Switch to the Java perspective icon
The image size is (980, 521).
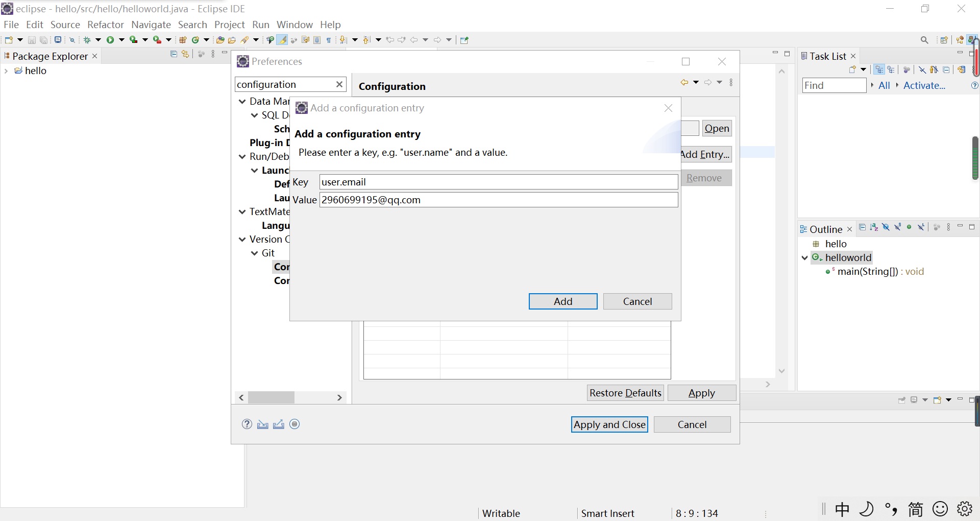[x=972, y=39]
